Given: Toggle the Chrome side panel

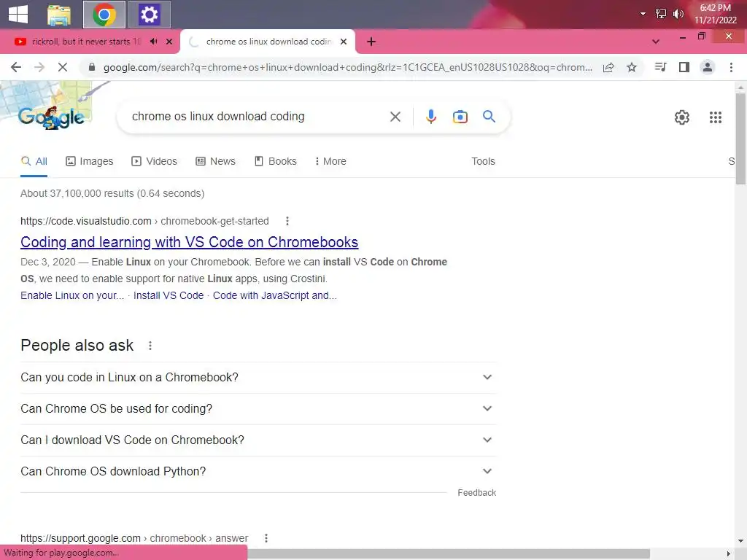Looking at the screenshot, I should (684, 67).
